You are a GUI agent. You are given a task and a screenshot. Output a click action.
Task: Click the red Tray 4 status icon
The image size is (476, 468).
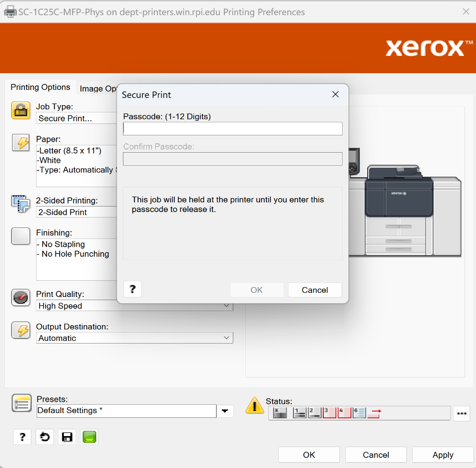pos(344,413)
